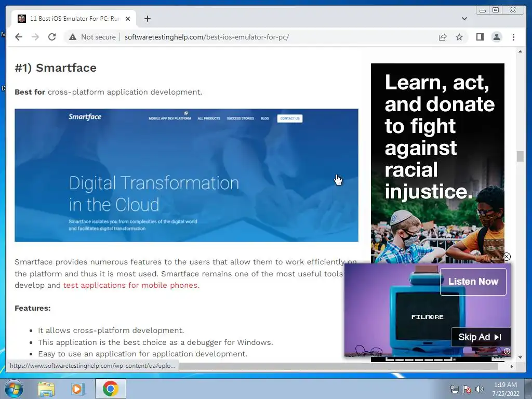Reload the current page
Image resolution: width=532 pixels, height=399 pixels.
[52, 37]
